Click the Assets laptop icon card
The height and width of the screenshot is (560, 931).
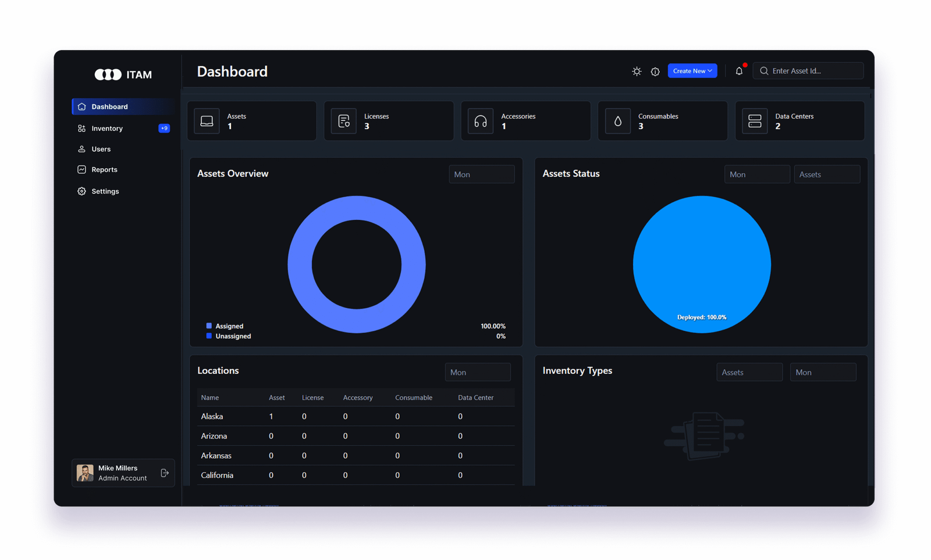click(207, 121)
